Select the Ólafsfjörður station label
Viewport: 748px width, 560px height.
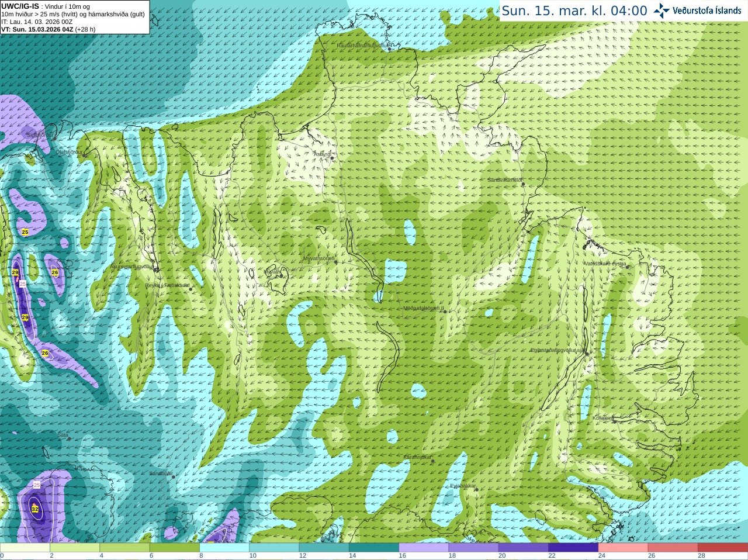click(x=69, y=152)
